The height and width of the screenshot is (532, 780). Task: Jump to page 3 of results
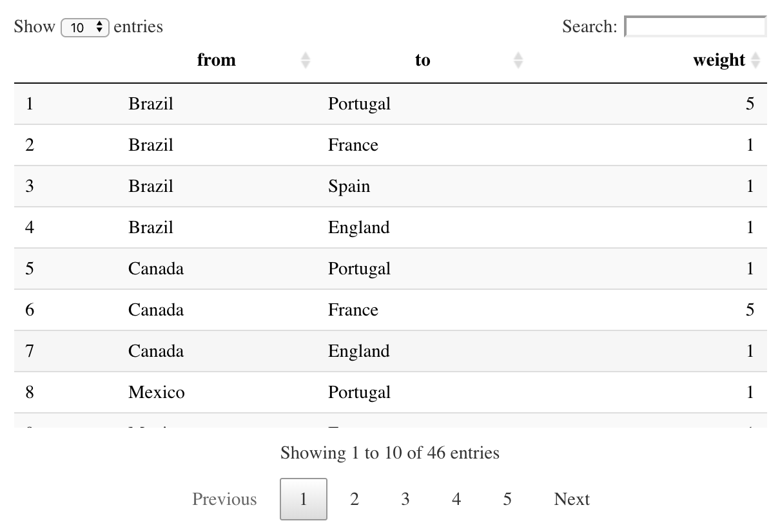405,499
